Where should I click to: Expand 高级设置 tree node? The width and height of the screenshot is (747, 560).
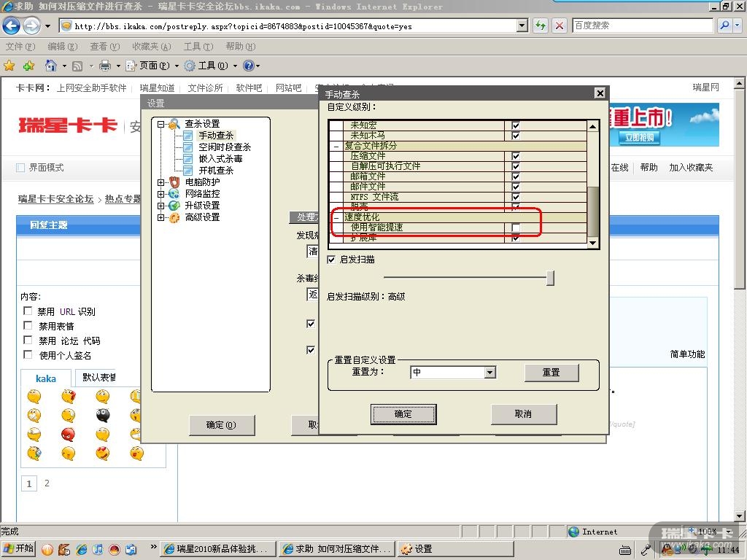click(x=160, y=217)
